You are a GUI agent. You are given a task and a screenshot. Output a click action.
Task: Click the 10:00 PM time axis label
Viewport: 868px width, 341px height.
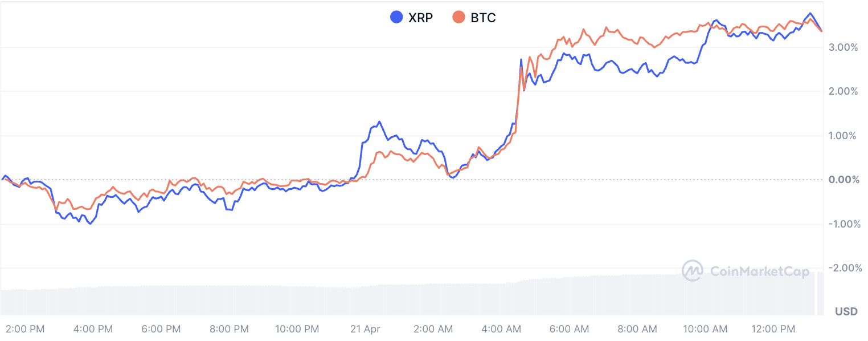pyautogui.click(x=297, y=329)
